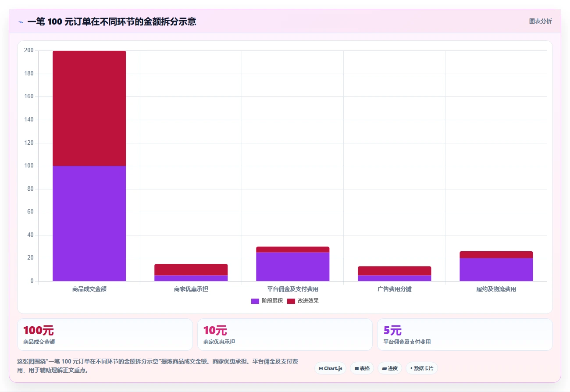
Task: Click the purple segment of 平台佣金及支付费用 bar
Action: (x=293, y=267)
